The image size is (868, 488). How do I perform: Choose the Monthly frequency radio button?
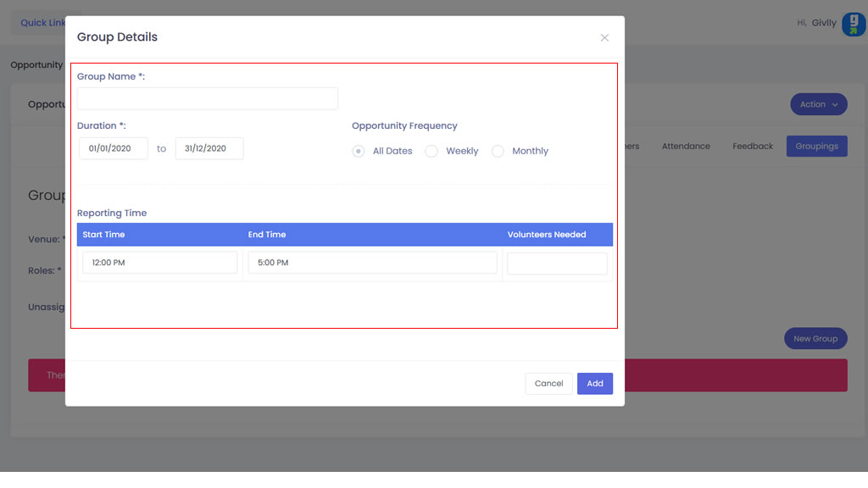(498, 151)
